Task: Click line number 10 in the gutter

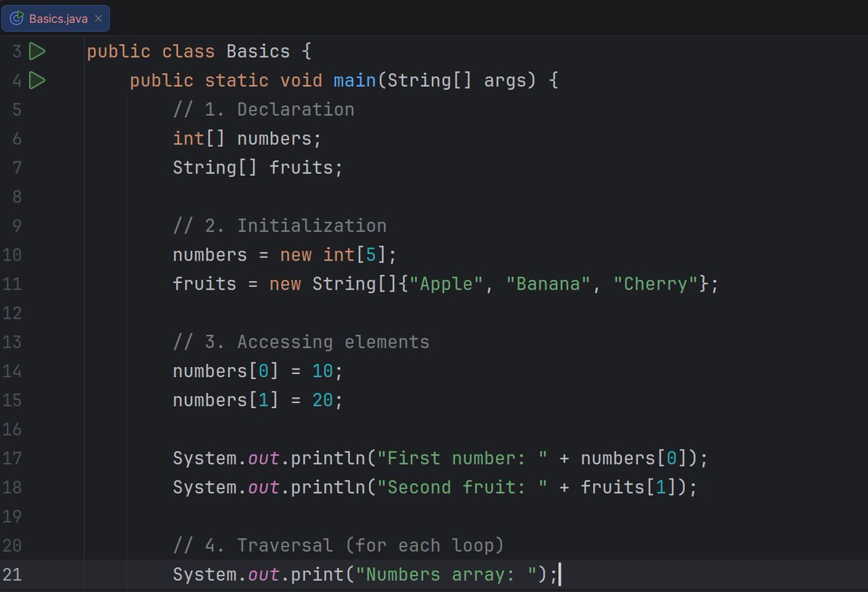Action: click(12, 255)
